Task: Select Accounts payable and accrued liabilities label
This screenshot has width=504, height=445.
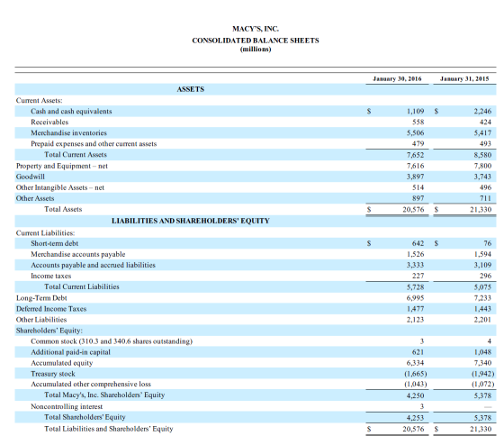Action: click(x=94, y=265)
